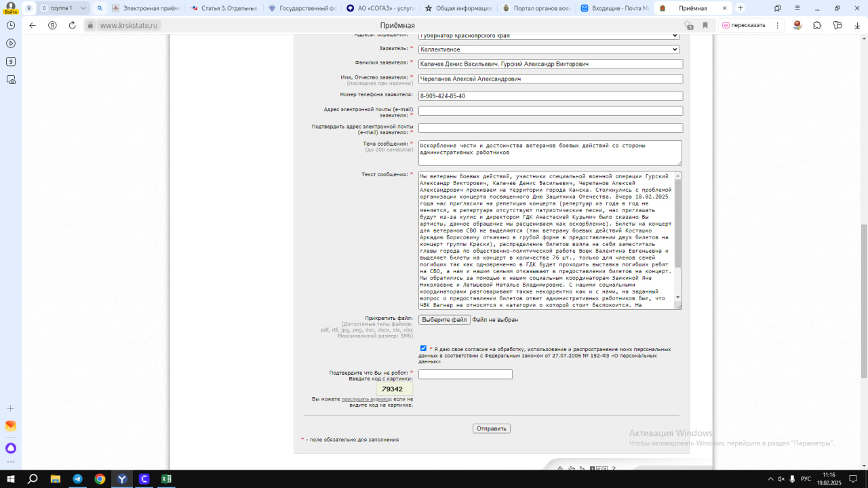Reload the page with the refresh icon

point(72,25)
